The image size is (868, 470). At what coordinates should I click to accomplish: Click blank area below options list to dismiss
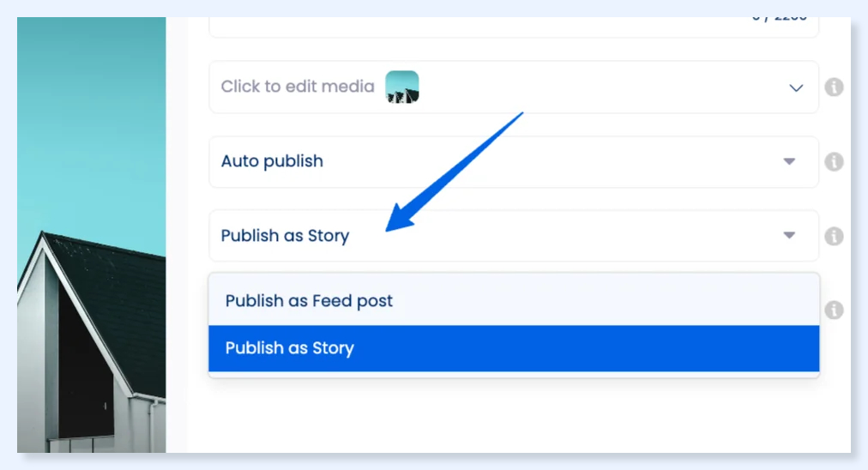pos(514,415)
